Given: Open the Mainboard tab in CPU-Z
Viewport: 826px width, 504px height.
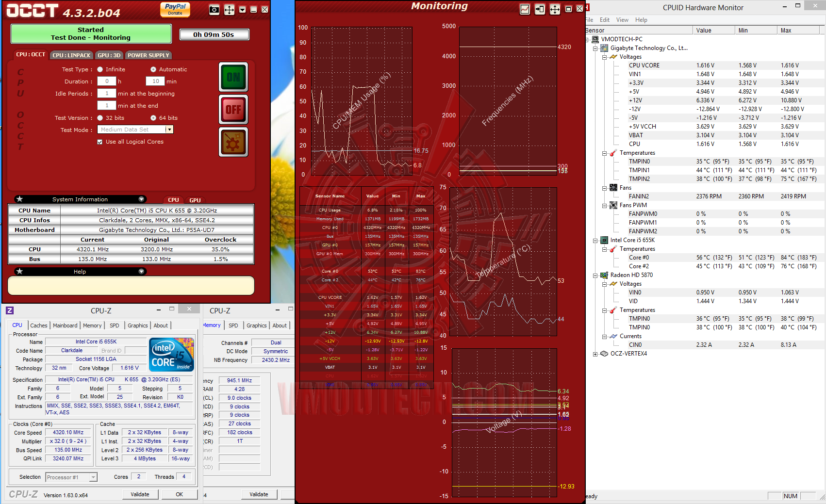Looking at the screenshot, I should click(65, 325).
